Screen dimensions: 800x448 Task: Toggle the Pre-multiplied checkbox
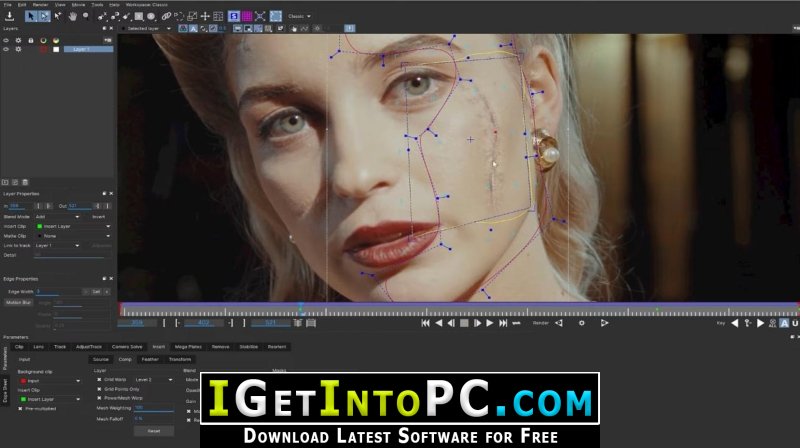pyautogui.click(x=20, y=409)
